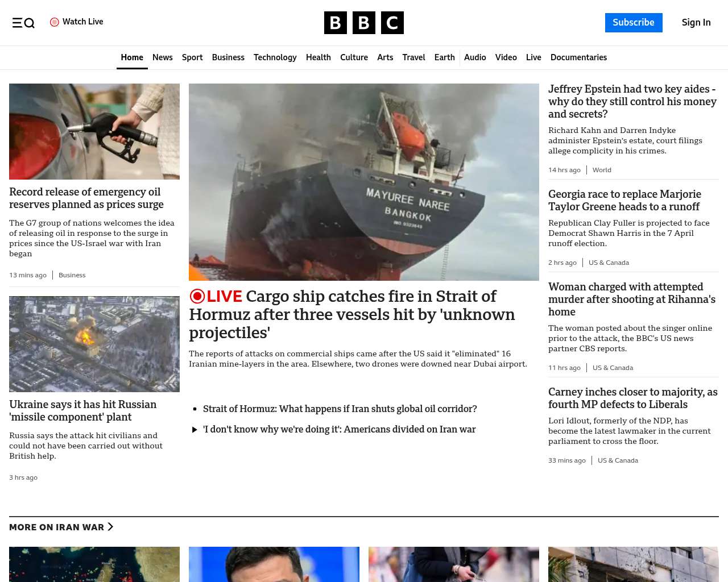728x582 pixels.
Task: Click the More on Iran War heading
Action: point(57,527)
